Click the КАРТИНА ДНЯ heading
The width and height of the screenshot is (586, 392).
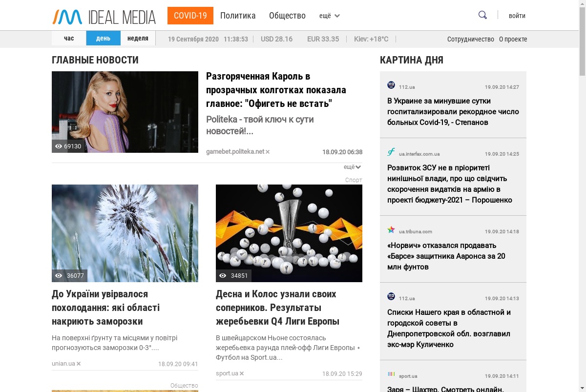412,60
